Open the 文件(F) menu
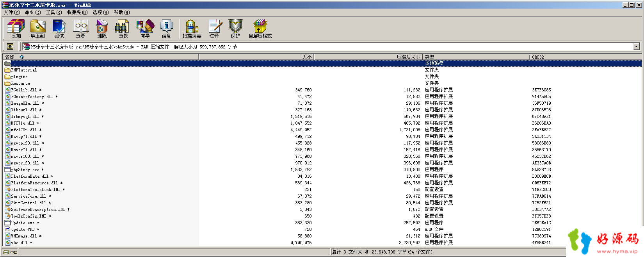This screenshot has height=257, width=644. tap(12, 12)
